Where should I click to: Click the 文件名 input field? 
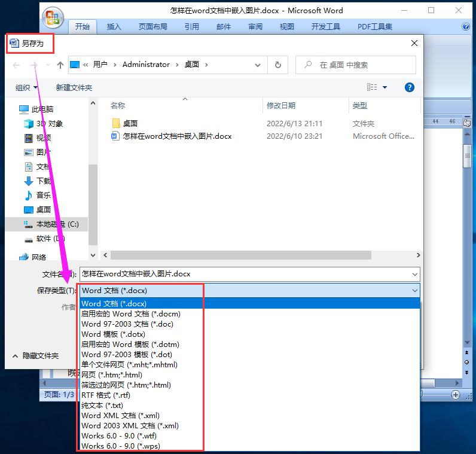coord(245,274)
